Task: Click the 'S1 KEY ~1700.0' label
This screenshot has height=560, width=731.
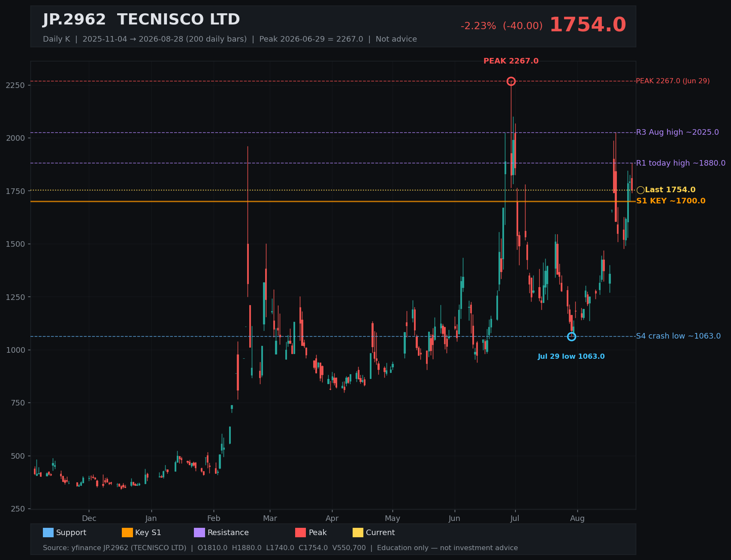Action: pos(671,201)
